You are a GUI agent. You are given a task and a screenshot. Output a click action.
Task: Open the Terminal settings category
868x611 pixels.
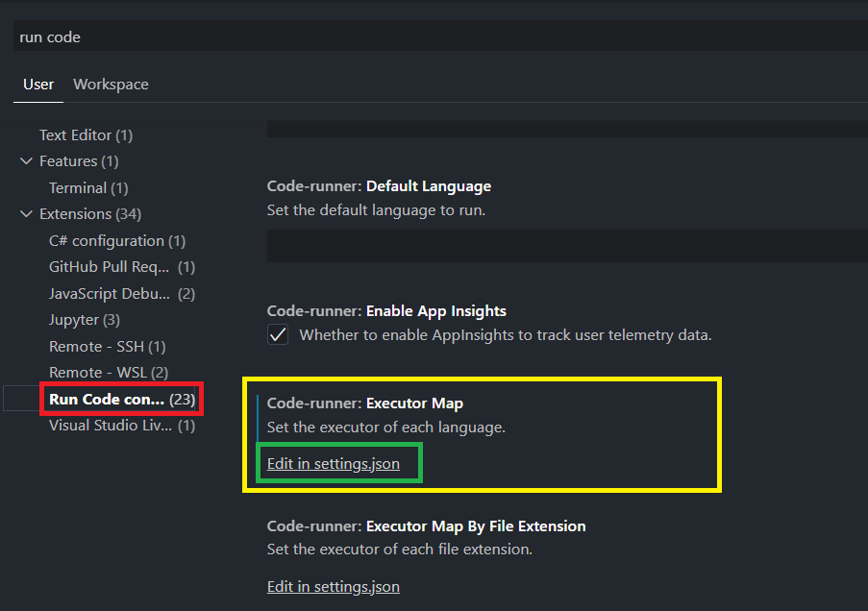pos(87,188)
